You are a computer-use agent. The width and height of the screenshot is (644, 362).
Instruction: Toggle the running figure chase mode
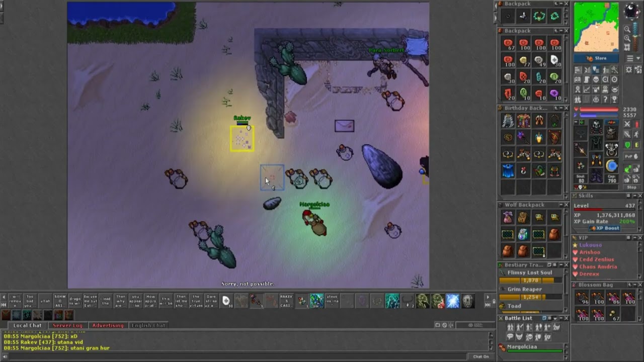[636, 134]
